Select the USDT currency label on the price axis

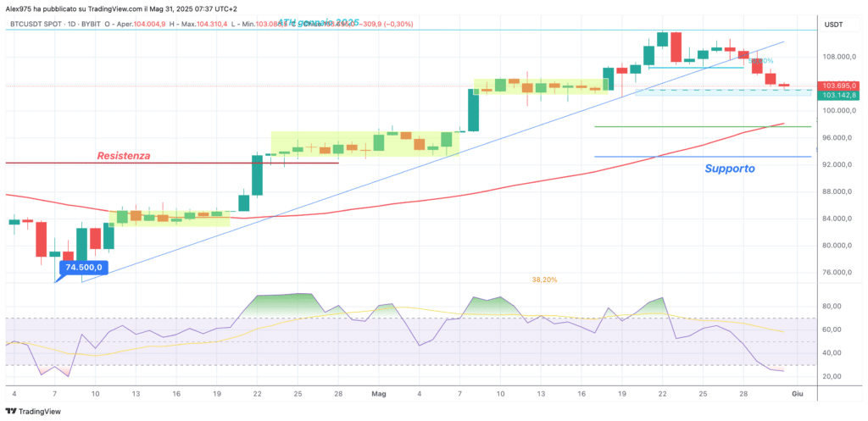(833, 25)
